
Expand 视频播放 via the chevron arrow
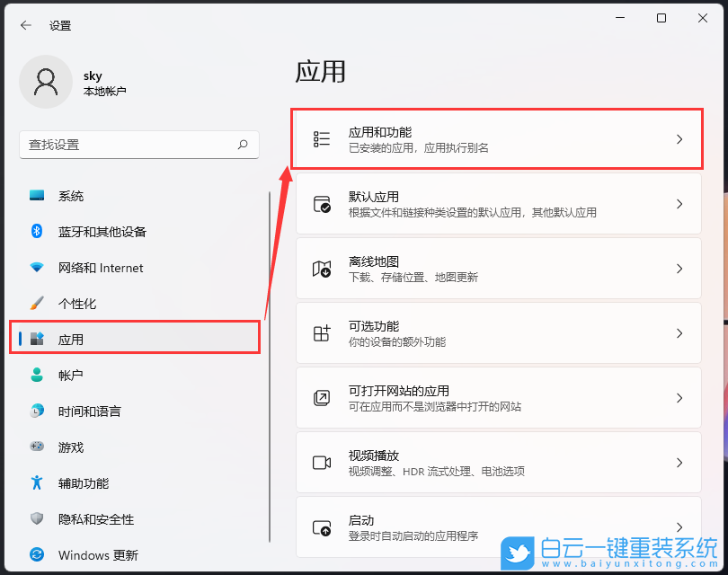coord(680,462)
